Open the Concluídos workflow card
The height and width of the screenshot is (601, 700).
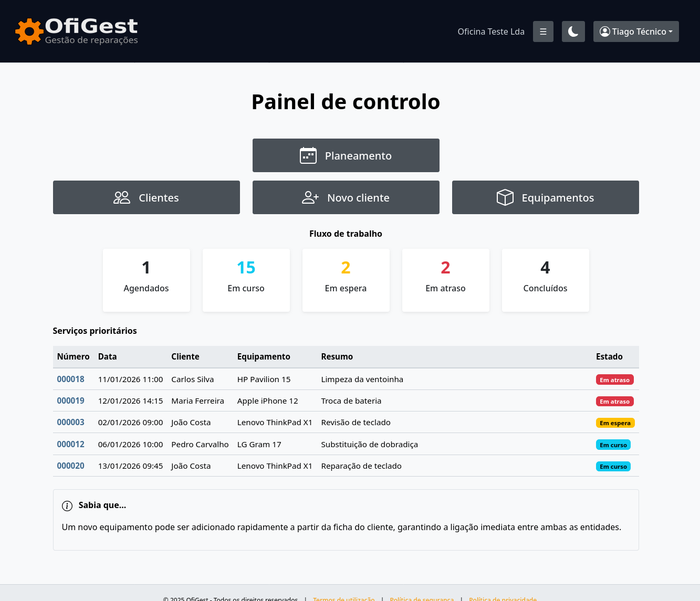(x=545, y=280)
